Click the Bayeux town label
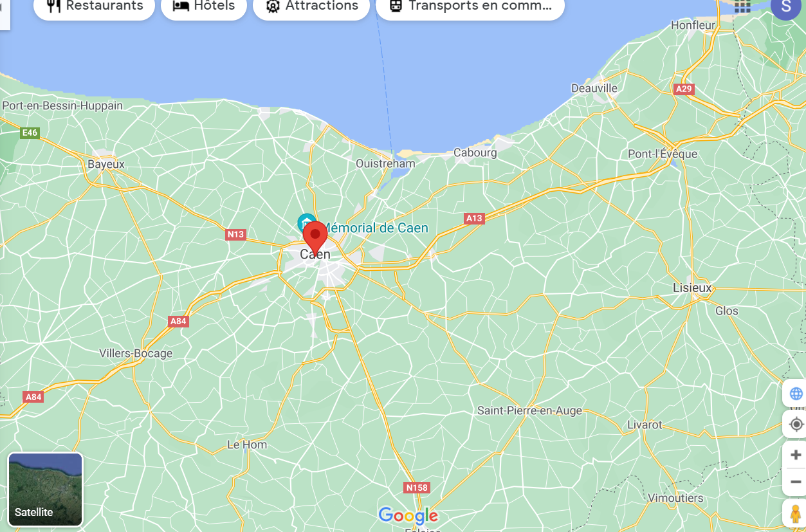The width and height of the screenshot is (806, 532). [106, 164]
